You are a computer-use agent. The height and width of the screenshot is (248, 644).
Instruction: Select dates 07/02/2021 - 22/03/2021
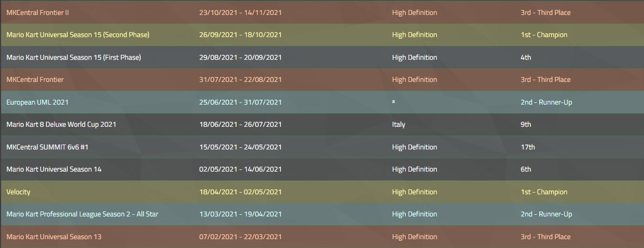(241, 236)
